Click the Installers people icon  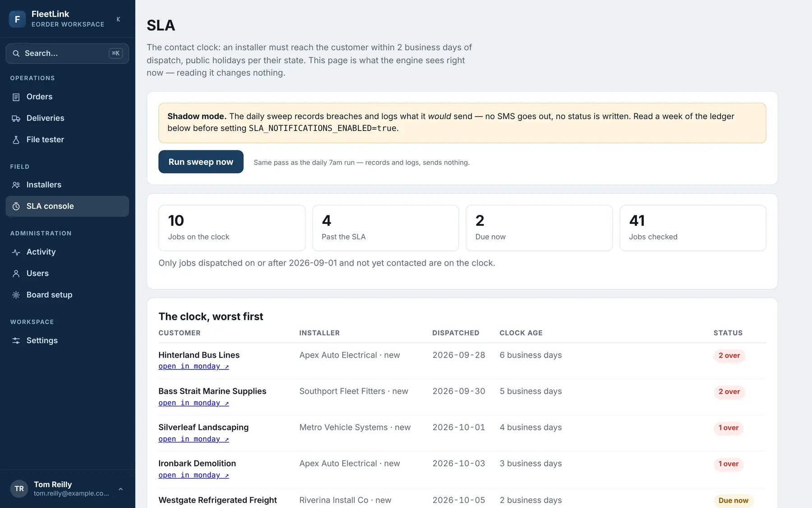(16, 185)
